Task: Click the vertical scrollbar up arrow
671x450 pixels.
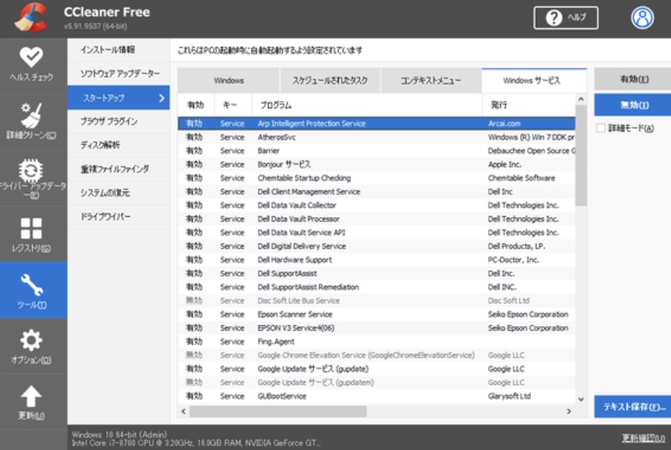Action: point(581,99)
